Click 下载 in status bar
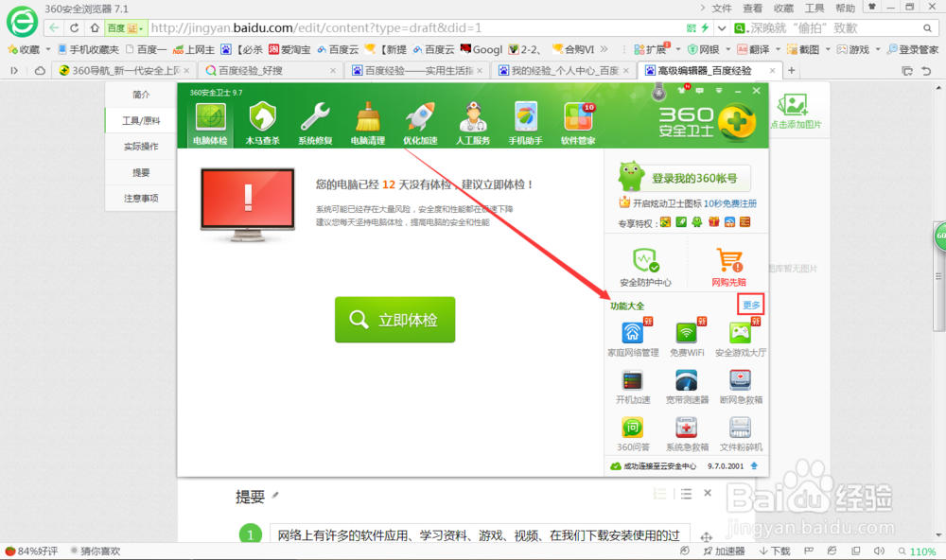946x560 pixels. 775,551
